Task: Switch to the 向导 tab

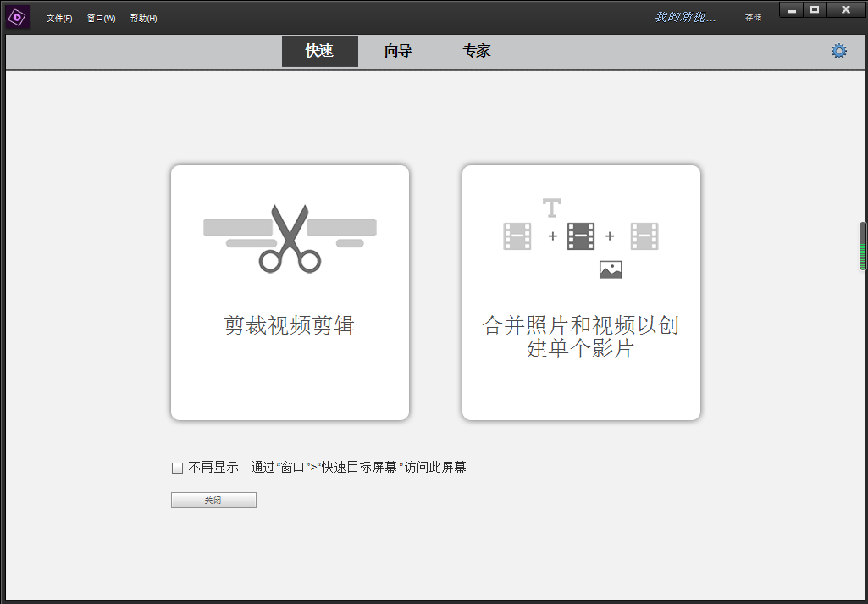Action: (397, 51)
